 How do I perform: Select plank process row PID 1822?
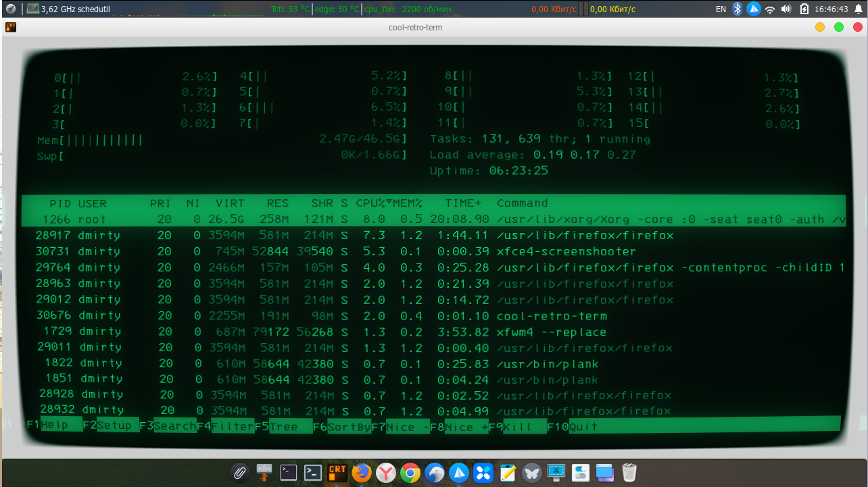pyautogui.click(x=434, y=364)
